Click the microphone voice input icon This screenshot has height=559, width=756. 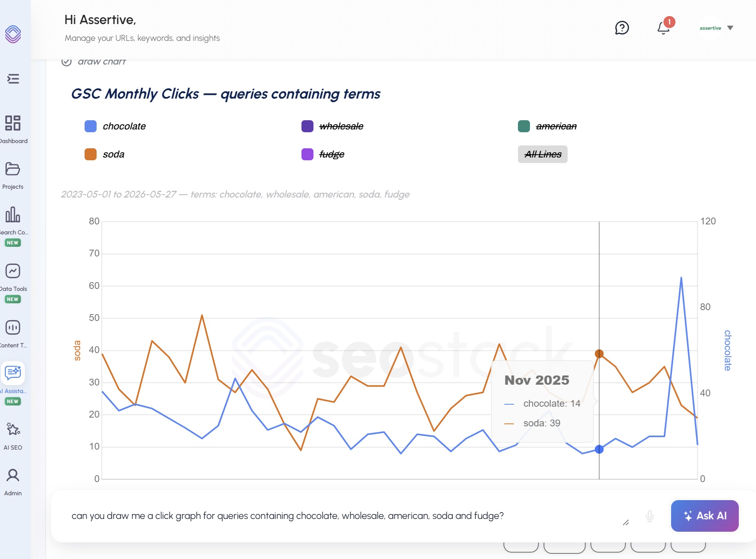coord(650,516)
